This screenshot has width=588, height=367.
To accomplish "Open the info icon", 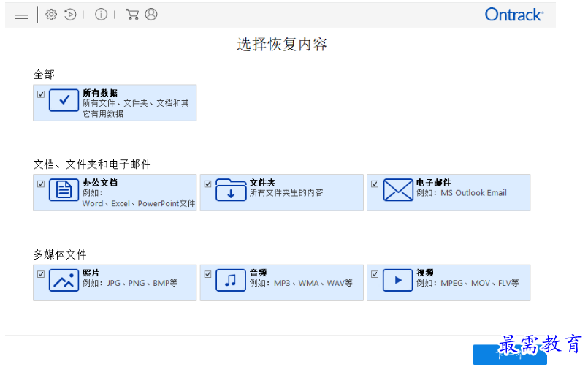I will (x=101, y=15).
